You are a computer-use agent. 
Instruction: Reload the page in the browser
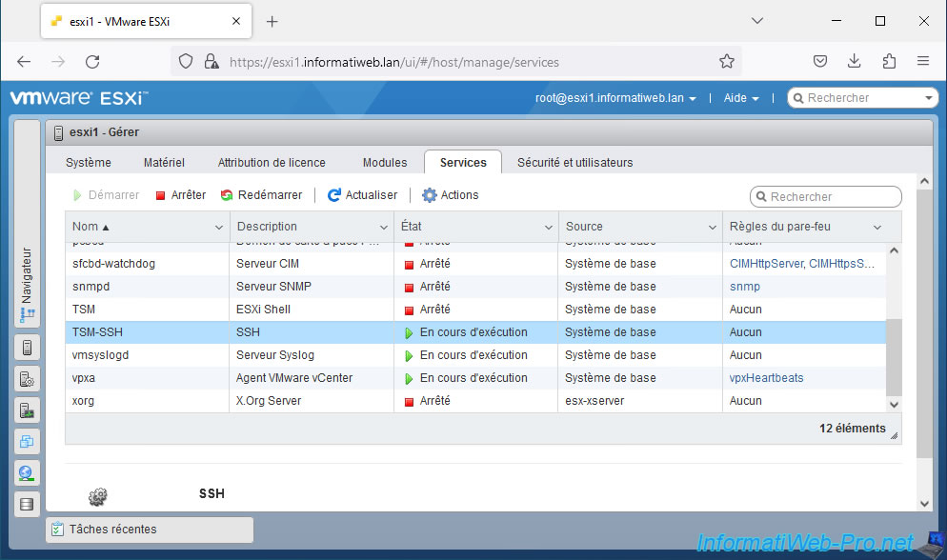point(92,62)
